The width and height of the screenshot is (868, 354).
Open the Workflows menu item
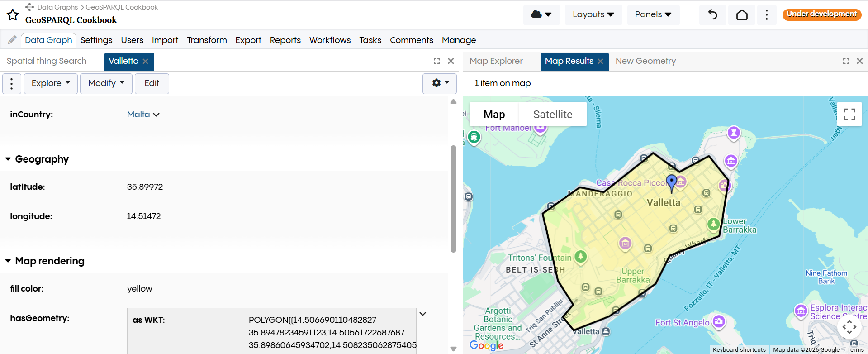pos(330,40)
